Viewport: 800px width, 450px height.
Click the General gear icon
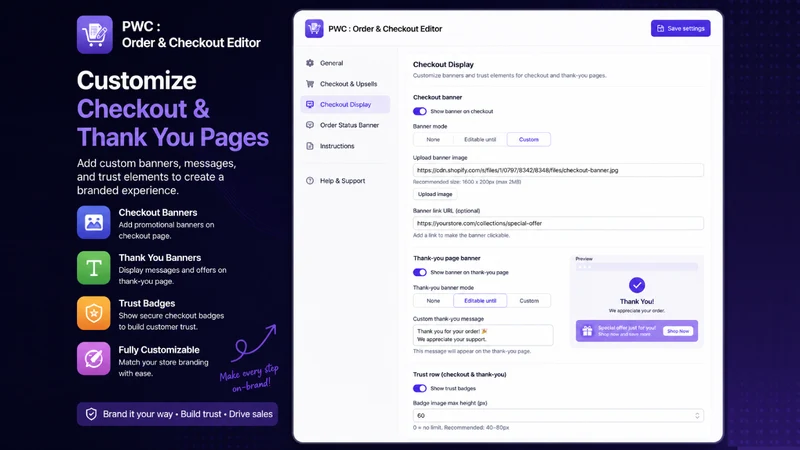(x=310, y=63)
